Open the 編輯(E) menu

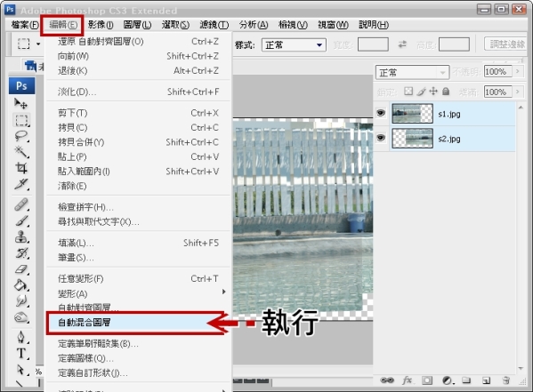[63, 25]
